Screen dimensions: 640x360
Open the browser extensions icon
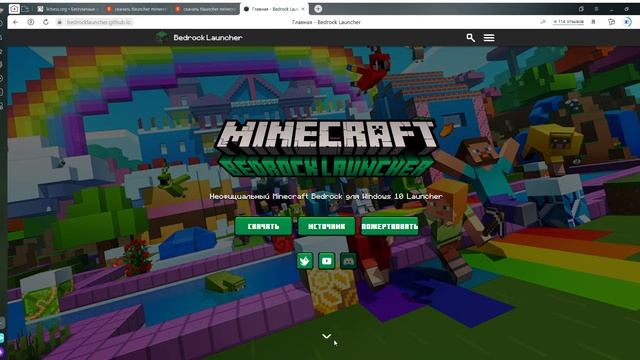coord(611,22)
